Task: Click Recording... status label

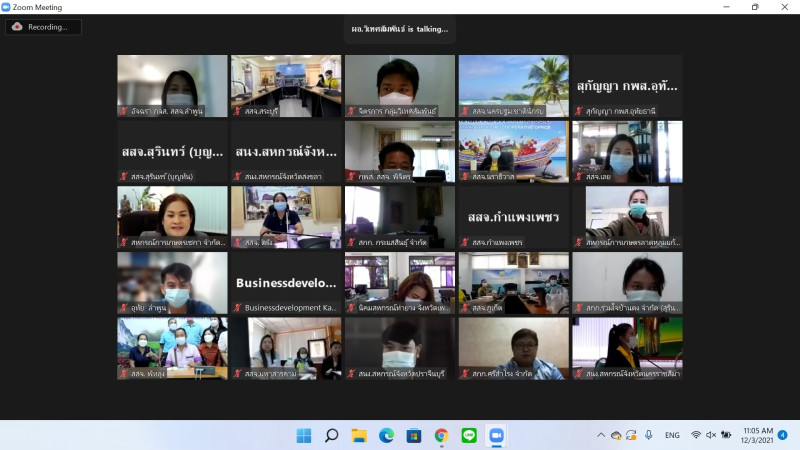Action: pos(48,27)
